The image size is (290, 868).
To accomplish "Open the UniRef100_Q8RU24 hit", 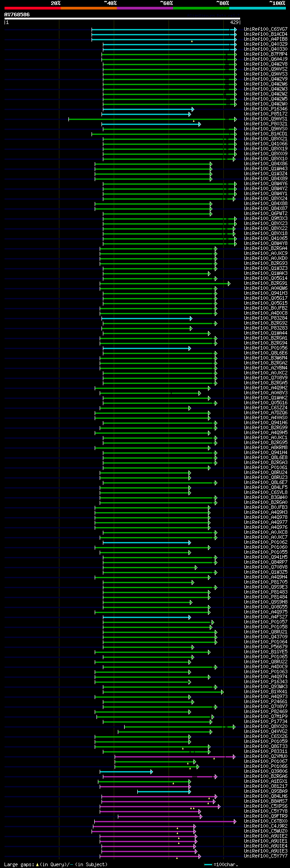I will pos(266,472).
